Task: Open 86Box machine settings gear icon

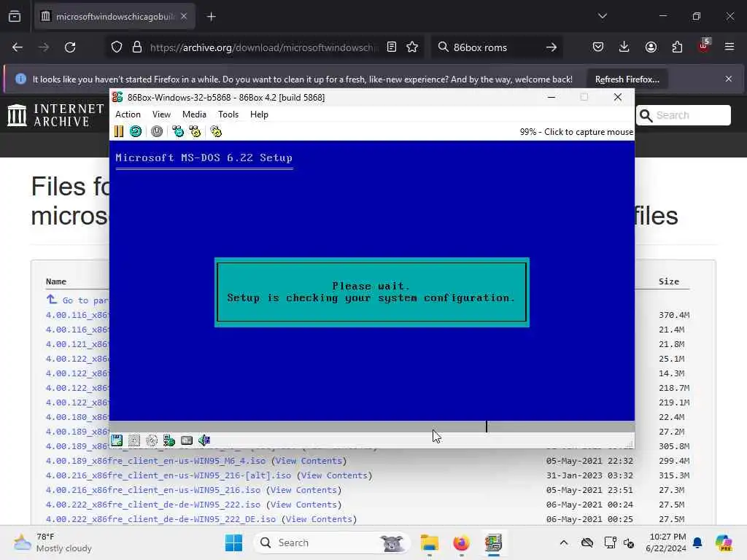Action: pos(216,131)
